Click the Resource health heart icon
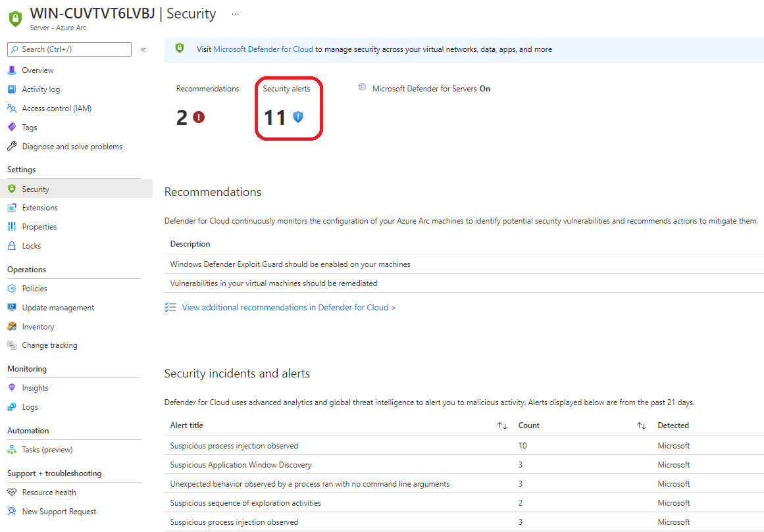Screen dimensions: 764x532 (12, 493)
